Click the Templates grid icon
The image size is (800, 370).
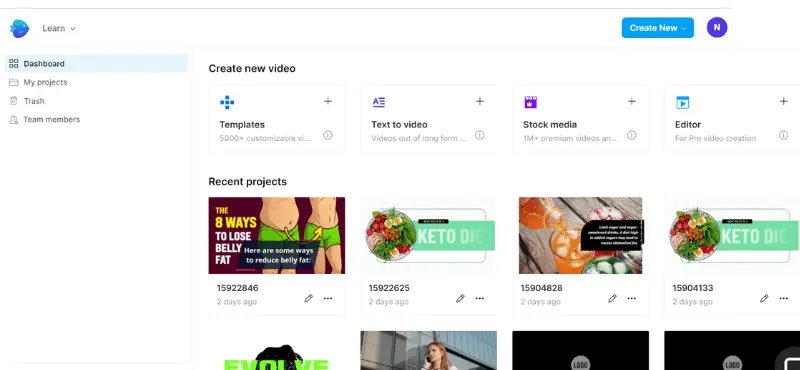pyautogui.click(x=227, y=102)
